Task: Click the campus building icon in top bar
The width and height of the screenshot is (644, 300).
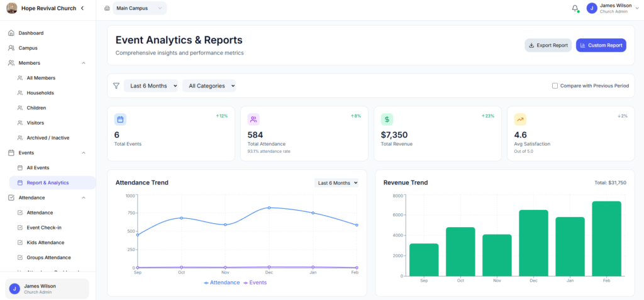Action: coord(107,8)
